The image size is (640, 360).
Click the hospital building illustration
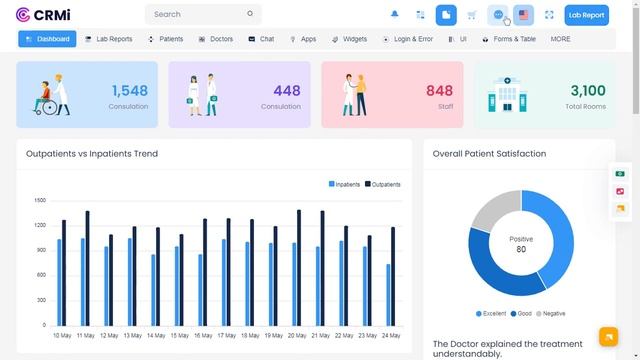click(507, 95)
